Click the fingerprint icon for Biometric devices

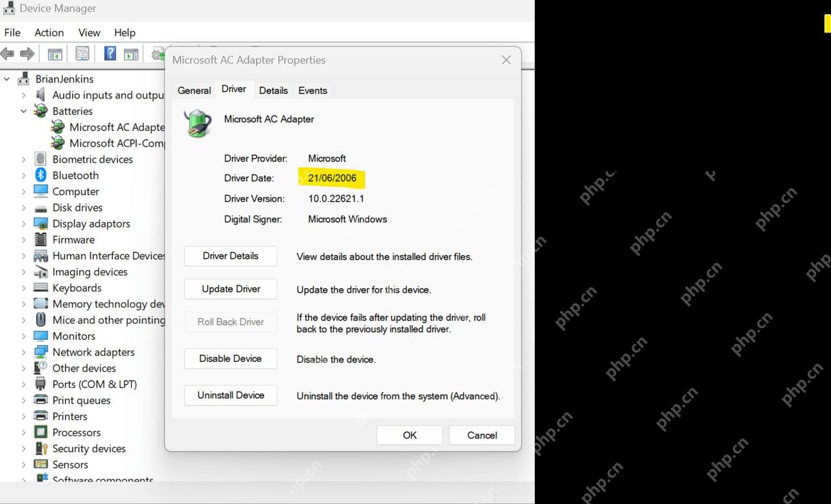click(41, 159)
